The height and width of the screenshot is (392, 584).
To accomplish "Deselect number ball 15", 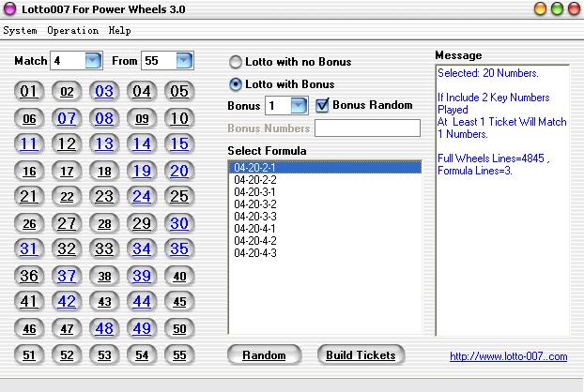I will point(179,143).
